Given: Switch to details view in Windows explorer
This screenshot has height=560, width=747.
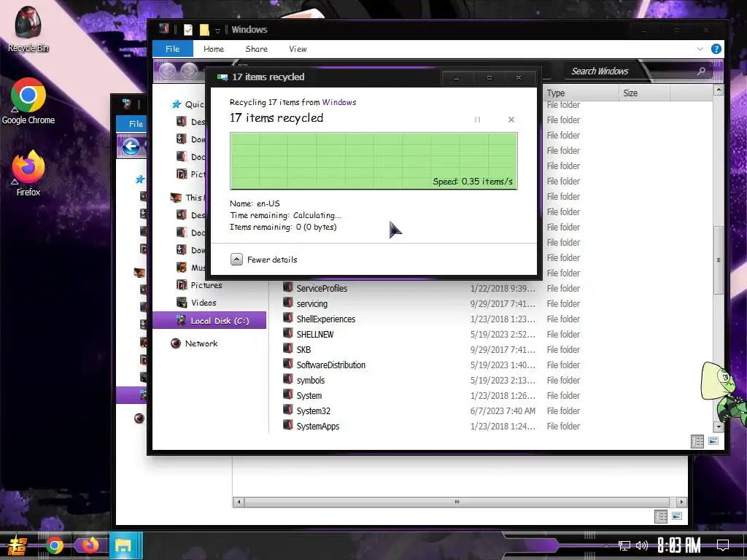Looking at the screenshot, I should (x=697, y=441).
